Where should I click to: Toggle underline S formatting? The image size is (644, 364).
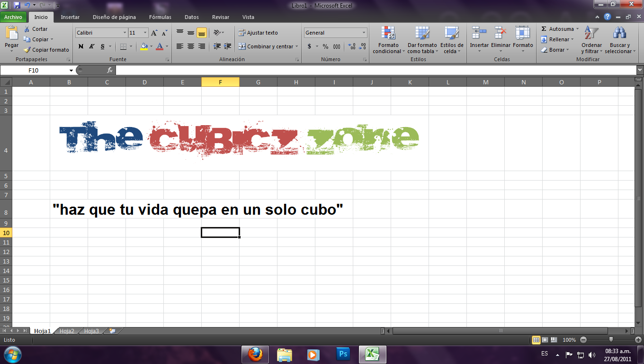(103, 46)
